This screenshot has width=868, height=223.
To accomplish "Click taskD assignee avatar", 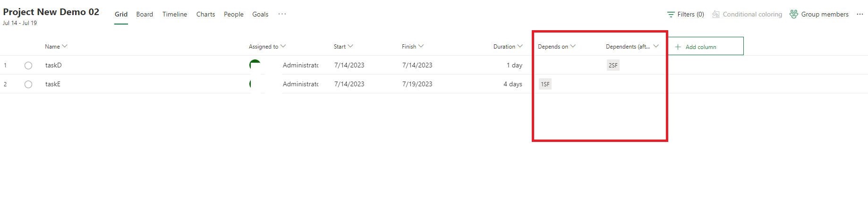I will (255, 65).
